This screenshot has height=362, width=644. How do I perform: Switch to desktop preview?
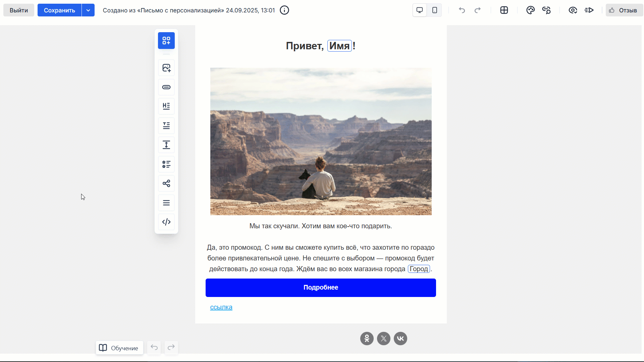coord(419,10)
